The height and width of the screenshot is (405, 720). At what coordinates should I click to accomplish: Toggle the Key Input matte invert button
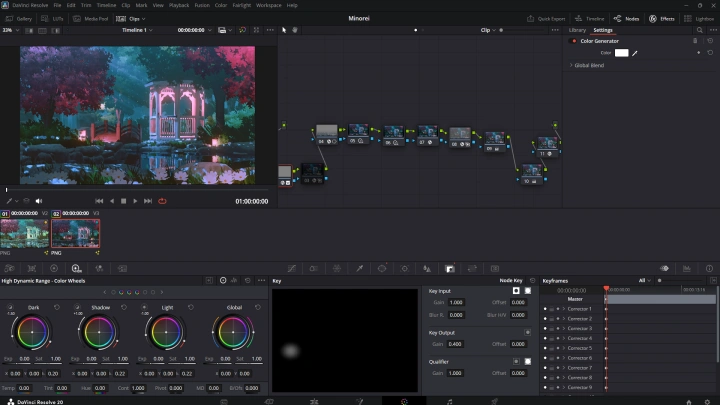coord(516,291)
